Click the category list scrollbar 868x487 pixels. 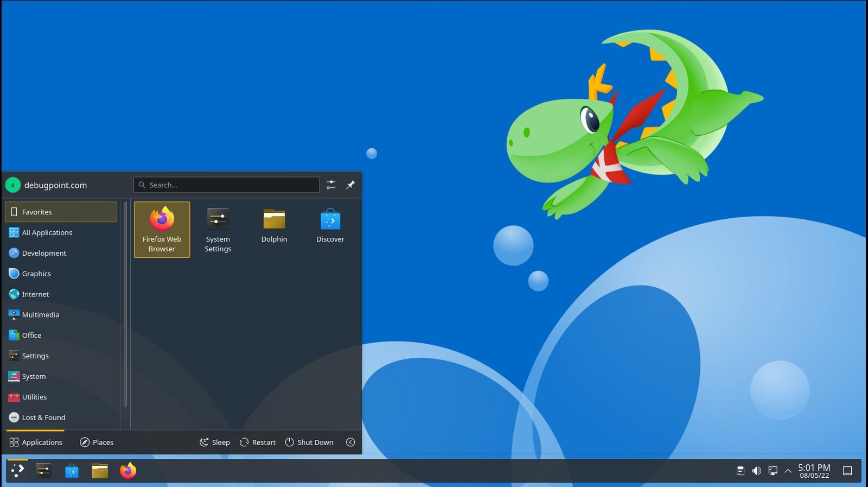[125, 304]
